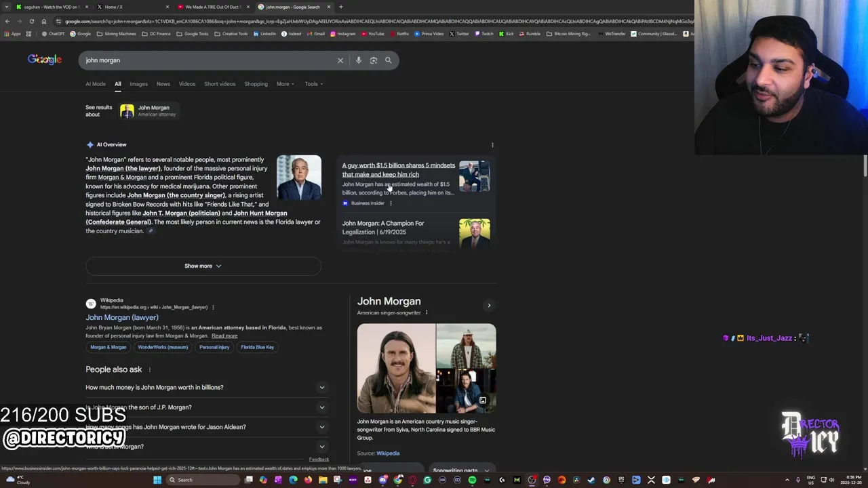This screenshot has width=868, height=488.
Task: Open the Tools dropdown
Action: [314, 84]
